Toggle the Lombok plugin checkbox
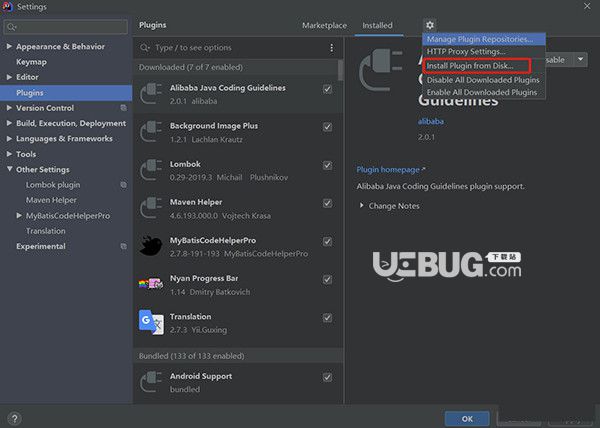The width and height of the screenshot is (600, 428). pos(327,165)
